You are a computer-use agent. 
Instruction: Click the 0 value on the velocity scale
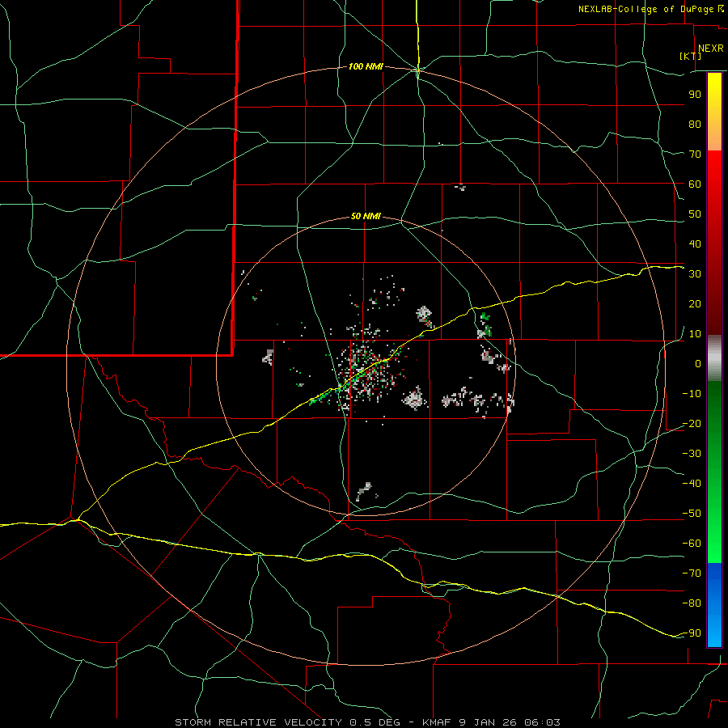pyautogui.click(x=698, y=364)
